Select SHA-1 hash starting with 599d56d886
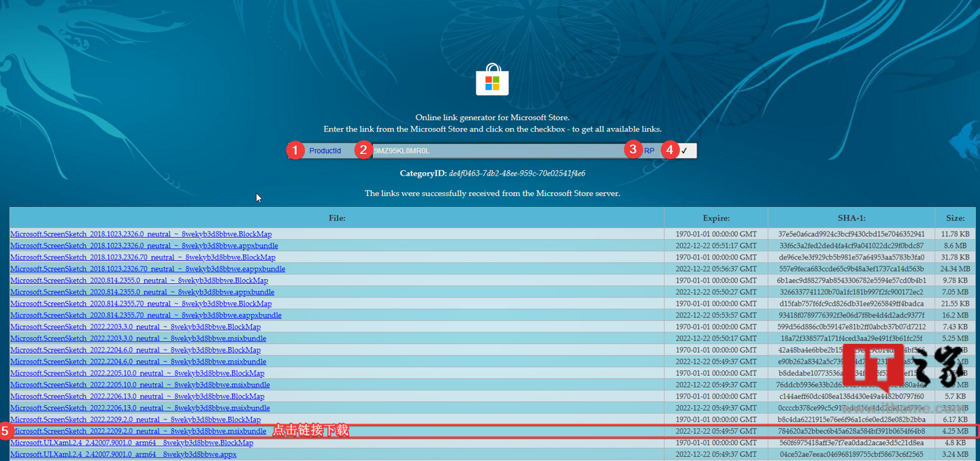 click(851, 327)
